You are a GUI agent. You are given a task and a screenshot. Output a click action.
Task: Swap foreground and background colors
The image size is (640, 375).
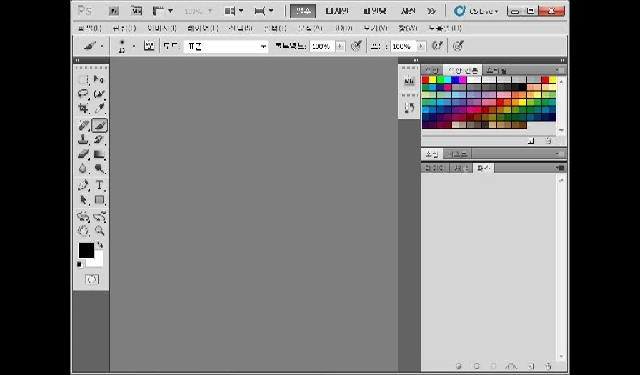click(100, 245)
